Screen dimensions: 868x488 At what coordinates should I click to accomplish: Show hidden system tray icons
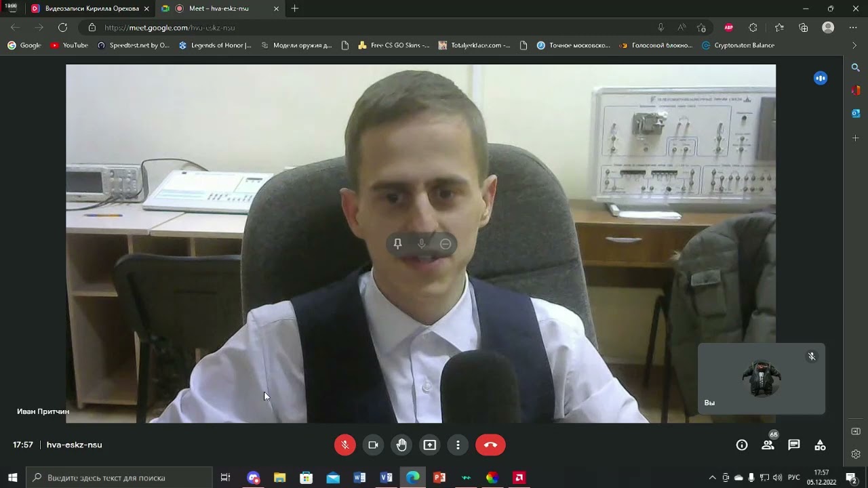(x=712, y=478)
